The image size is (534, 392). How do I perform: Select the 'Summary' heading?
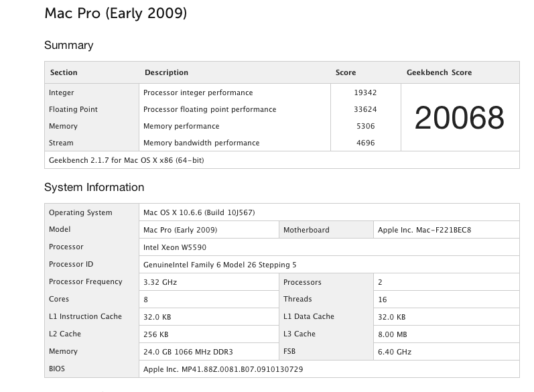(x=69, y=45)
